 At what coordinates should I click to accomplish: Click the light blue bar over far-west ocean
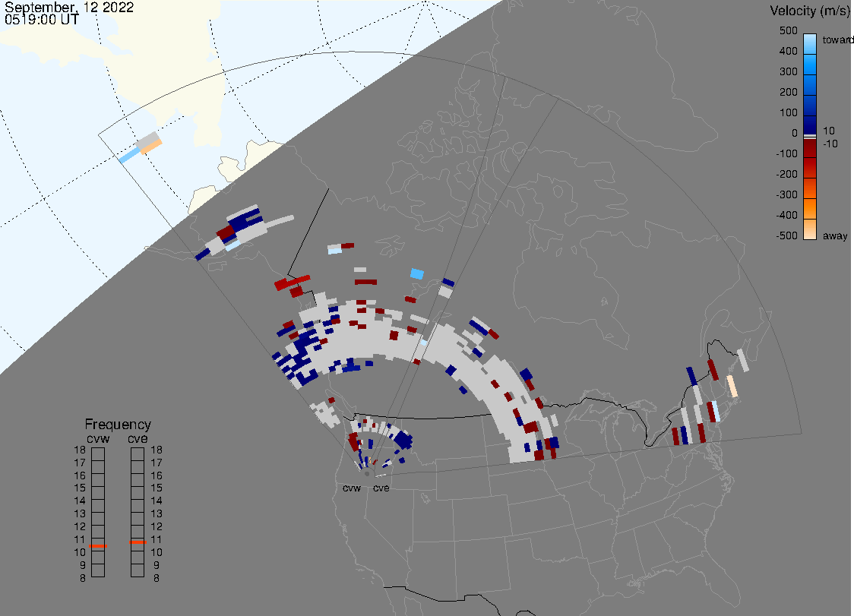[130, 155]
